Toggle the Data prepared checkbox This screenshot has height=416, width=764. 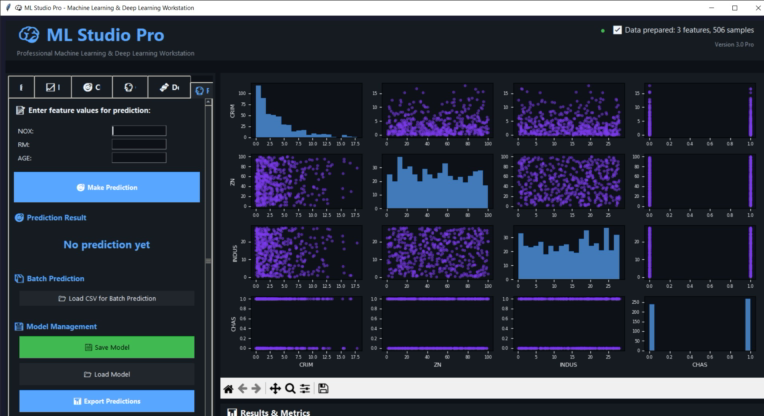[617, 30]
